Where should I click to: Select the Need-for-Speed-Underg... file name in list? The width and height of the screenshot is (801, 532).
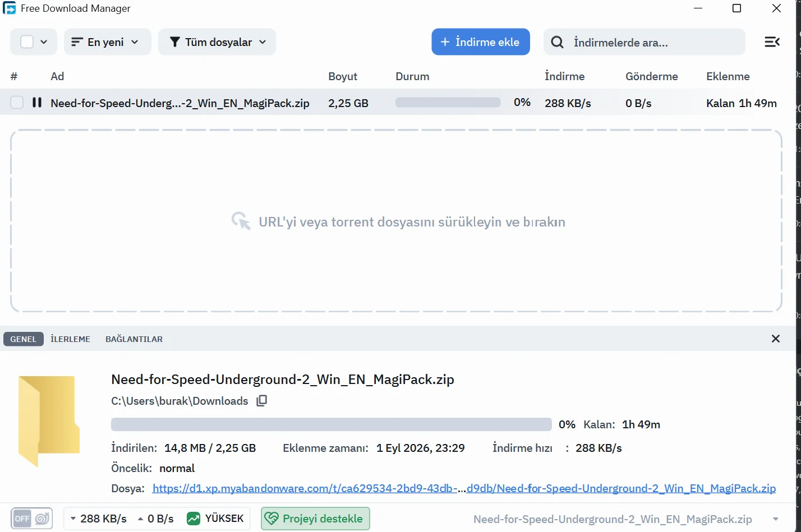pos(180,103)
